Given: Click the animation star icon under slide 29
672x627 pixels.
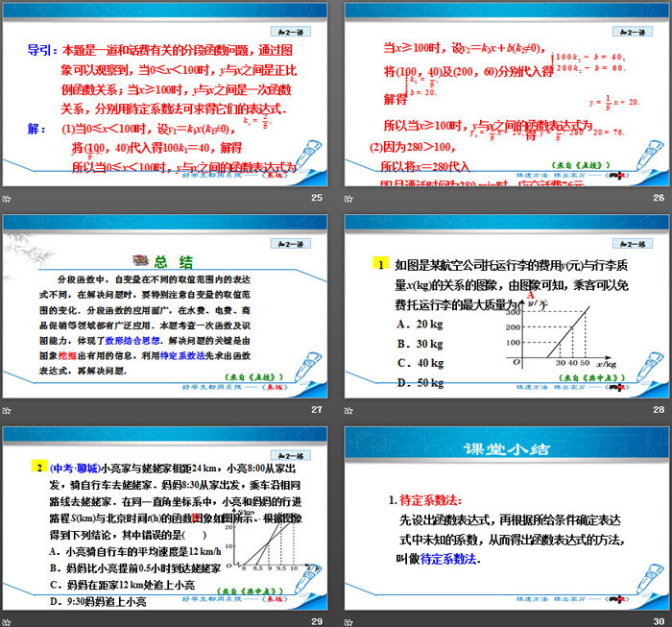Looking at the screenshot, I should pyautogui.click(x=7, y=622).
